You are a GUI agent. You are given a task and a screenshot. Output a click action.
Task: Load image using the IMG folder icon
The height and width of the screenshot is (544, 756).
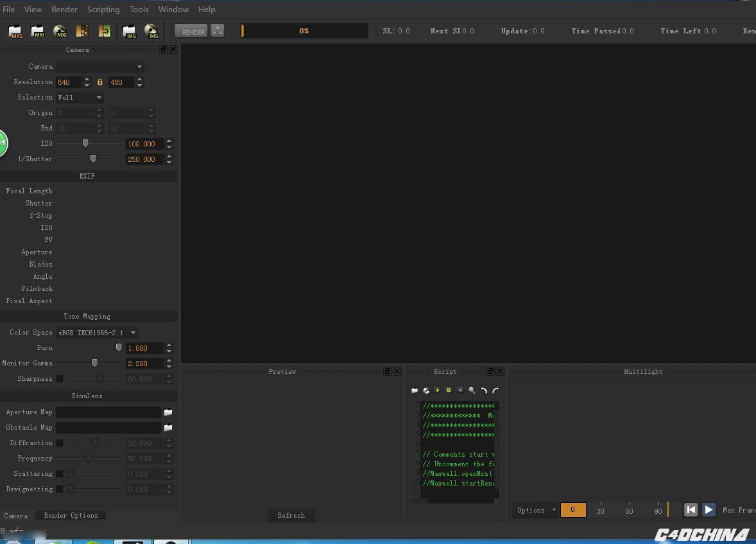129,31
